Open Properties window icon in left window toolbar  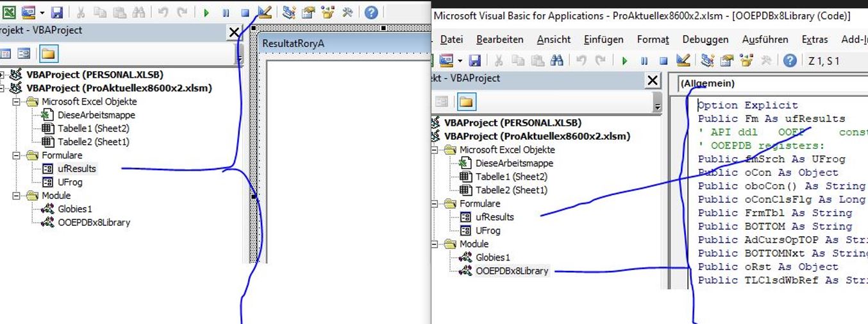tap(308, 12)
